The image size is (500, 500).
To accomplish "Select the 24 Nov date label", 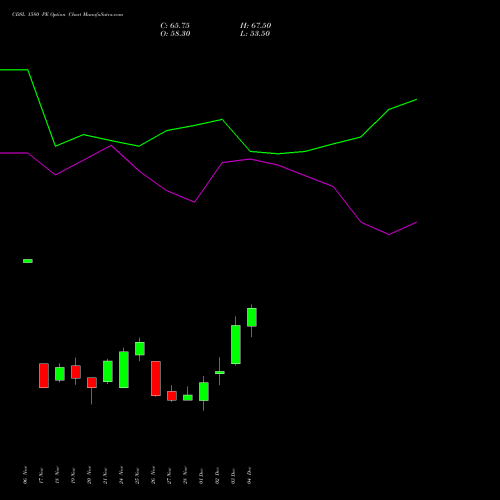I will coord(121,475).
